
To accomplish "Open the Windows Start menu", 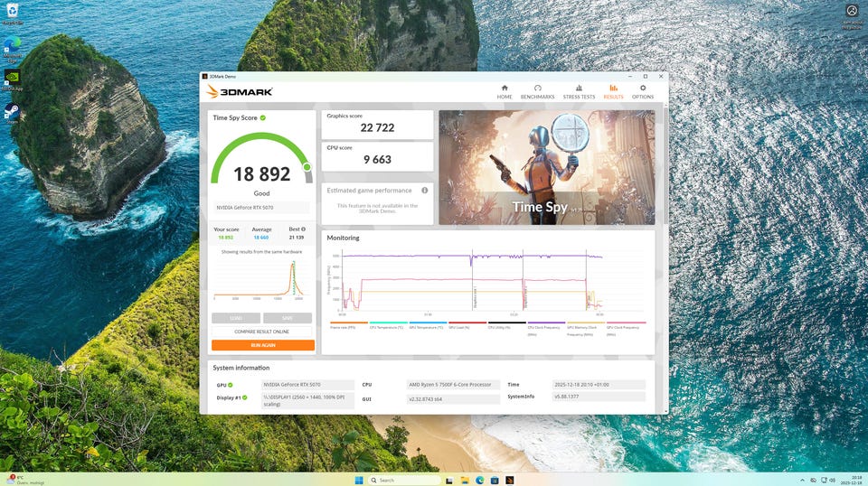I will click(359, 480).
